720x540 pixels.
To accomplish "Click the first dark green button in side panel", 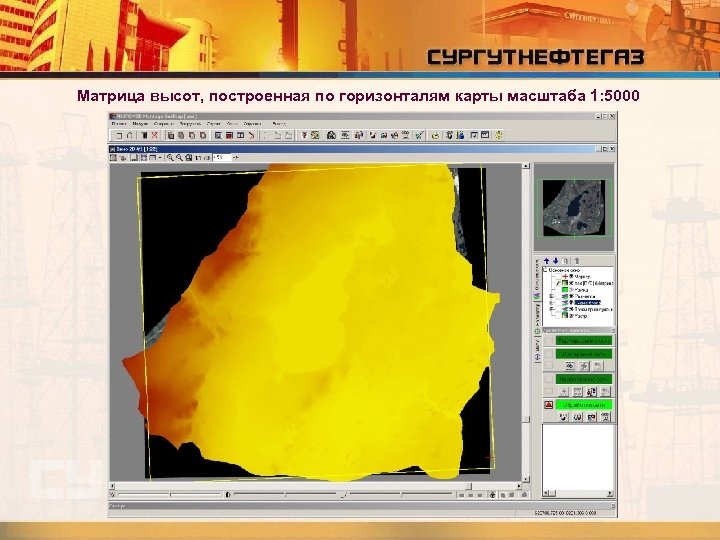I will click(x=584, y=341).
